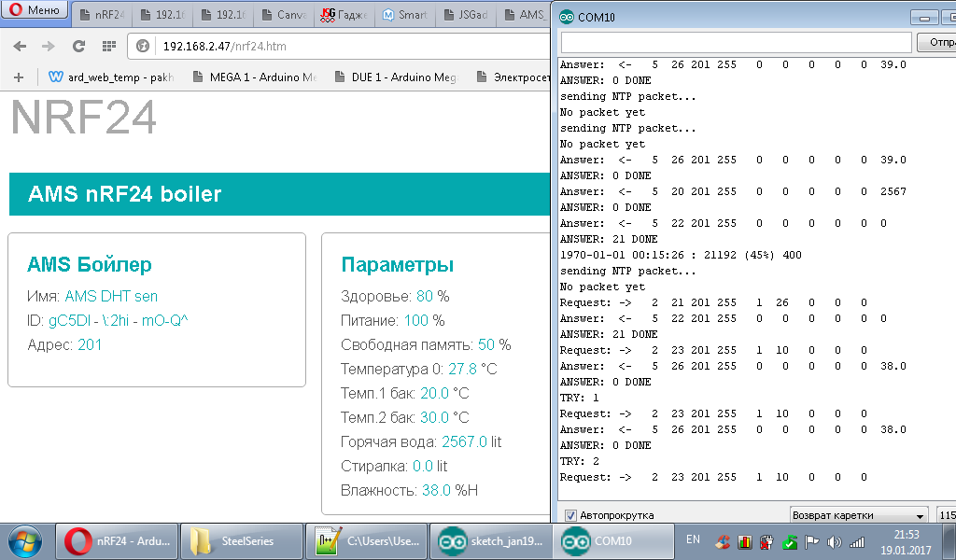Click the Arduino icon in COM10 title bar

[x=567, y=17]
